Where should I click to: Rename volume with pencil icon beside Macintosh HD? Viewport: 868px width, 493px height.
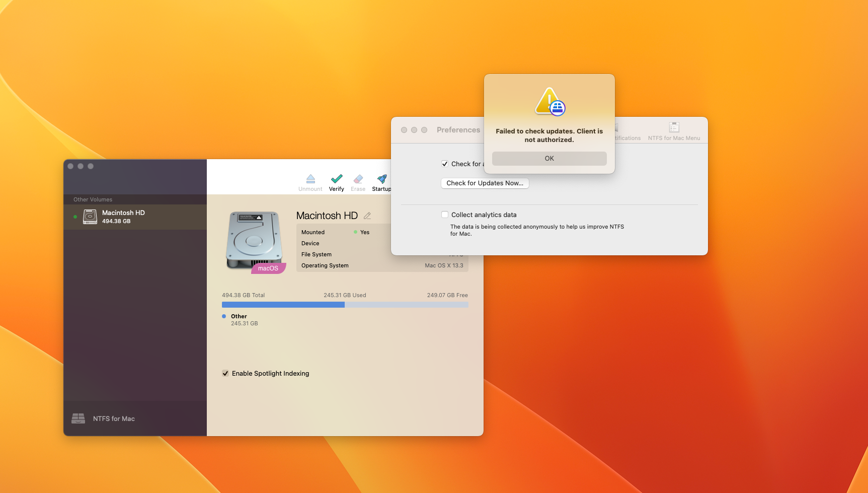click(367, 216)
